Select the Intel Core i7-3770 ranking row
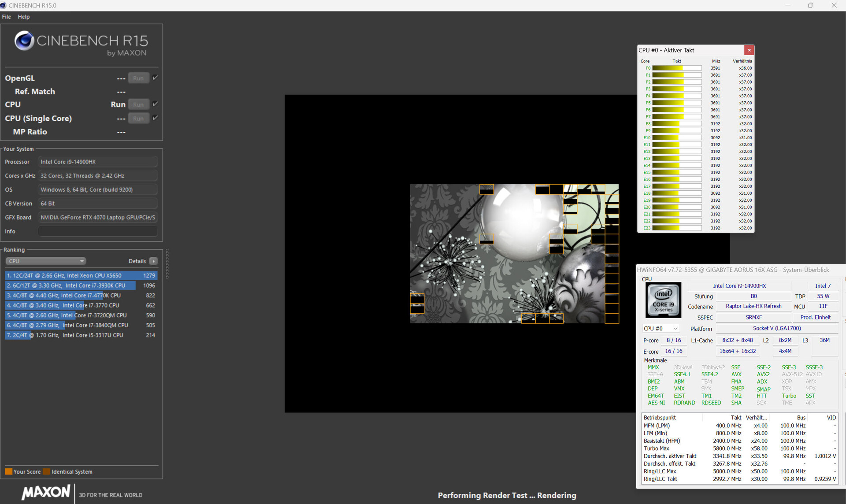The height and width of the screenshot is (504, 846). (81, 305)
